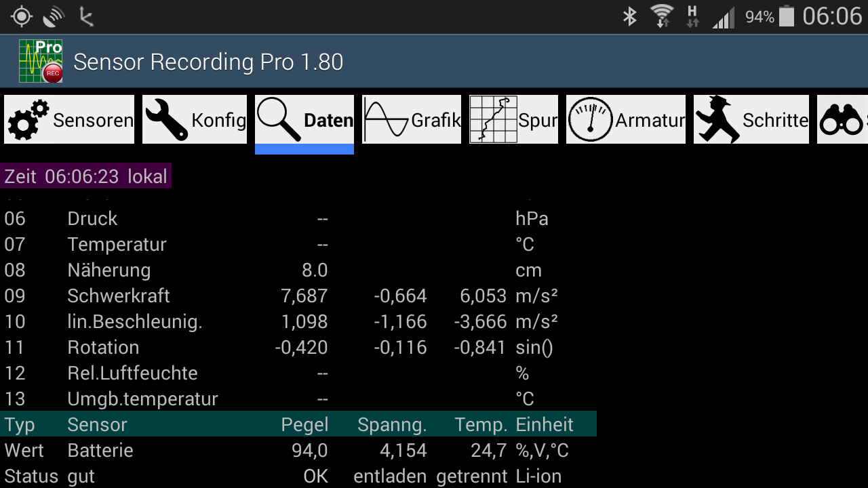Switch to the Armatur tab
The height and width of the screenshot is (488, 868).
[x=624, y=119]
